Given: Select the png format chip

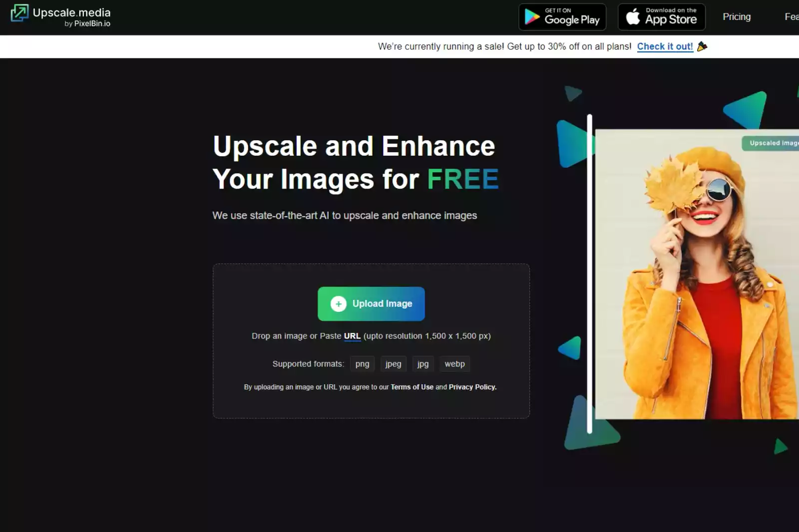Looking at the screenshot, I should coord(362,364).
